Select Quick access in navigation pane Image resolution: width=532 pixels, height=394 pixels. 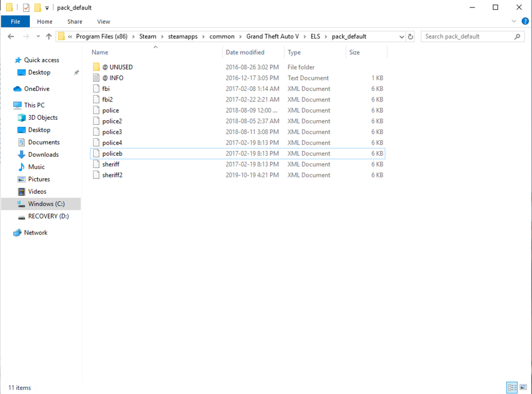pos(41,60)
